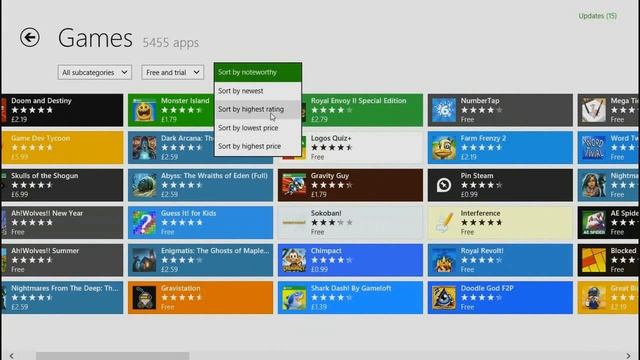Screen dimensions: 640x360
Task: Open the Monster Island pumpkin icon
Action: (144, 110)
